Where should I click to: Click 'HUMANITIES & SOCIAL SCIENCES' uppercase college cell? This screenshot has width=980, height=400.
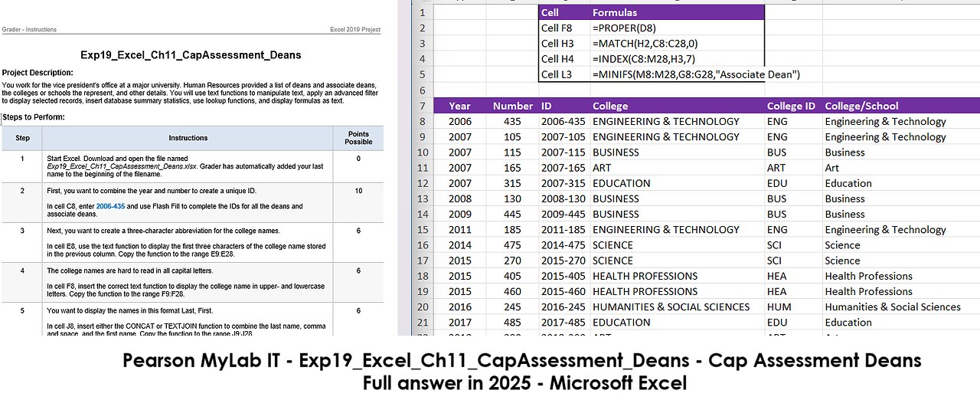coord(678,307)
